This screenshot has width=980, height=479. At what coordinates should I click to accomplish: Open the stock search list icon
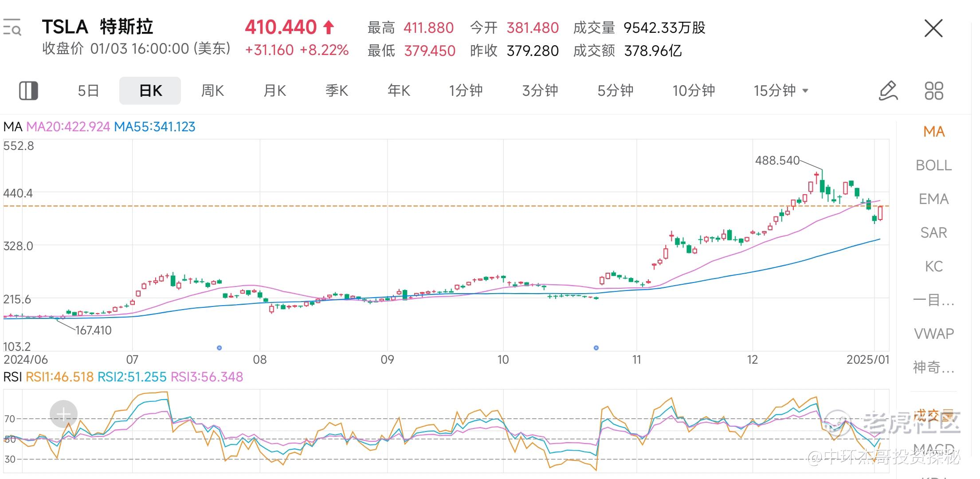point(12,27)
